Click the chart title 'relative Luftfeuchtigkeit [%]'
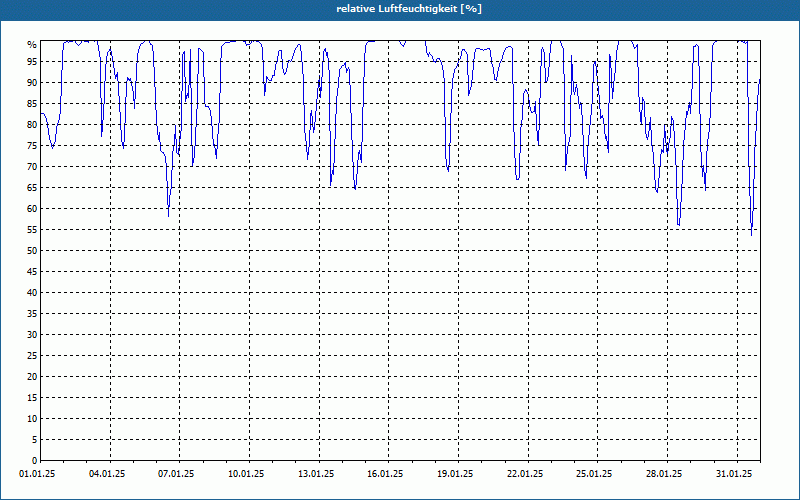 coord(409,9)
